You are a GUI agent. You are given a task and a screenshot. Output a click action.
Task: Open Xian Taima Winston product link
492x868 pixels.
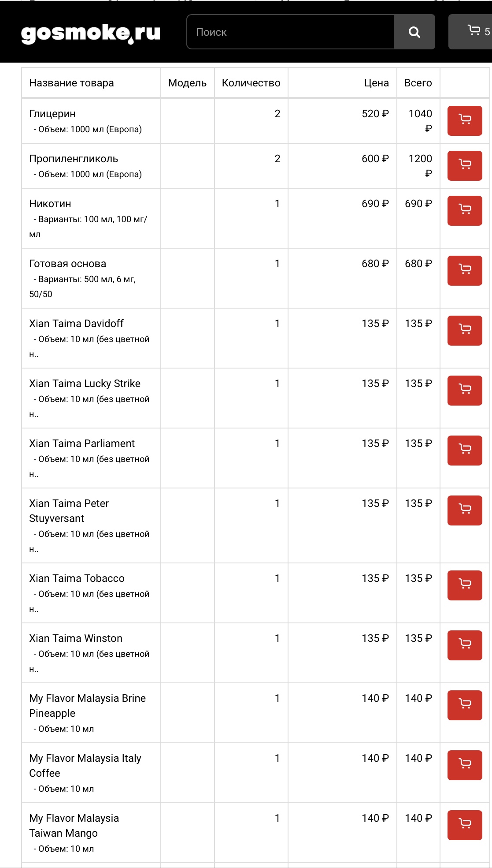[76, 638]
